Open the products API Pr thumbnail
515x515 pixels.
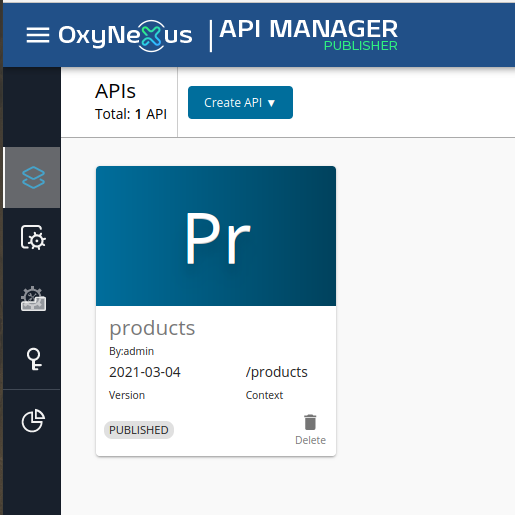click(x=216, y=236)
